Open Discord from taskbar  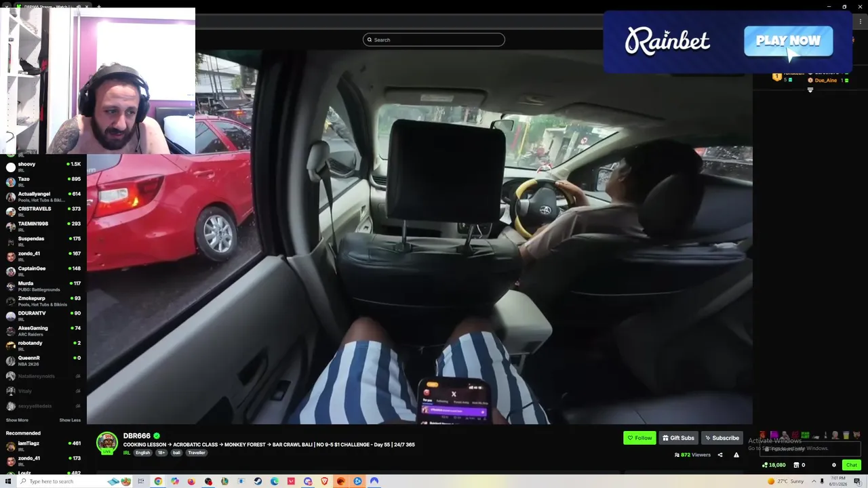click(x=308, y=481)
